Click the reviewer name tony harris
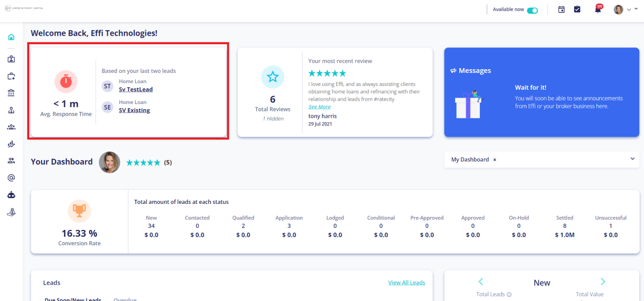 [x=322, y=116]
